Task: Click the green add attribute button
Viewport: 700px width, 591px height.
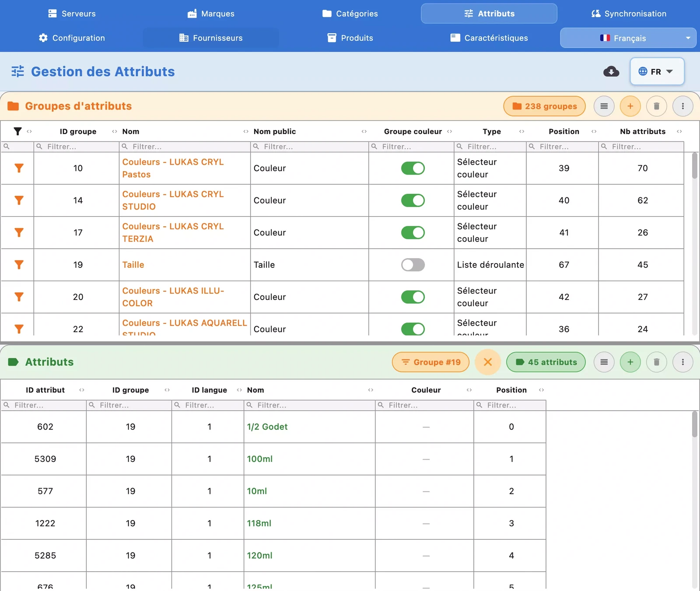Action: coord(630,362)
